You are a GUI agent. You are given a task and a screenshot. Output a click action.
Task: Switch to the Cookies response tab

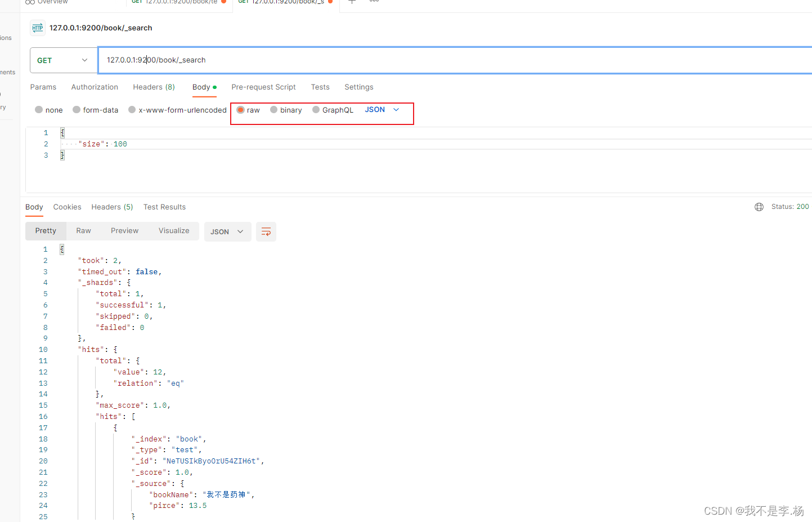(x=67, y=207)
